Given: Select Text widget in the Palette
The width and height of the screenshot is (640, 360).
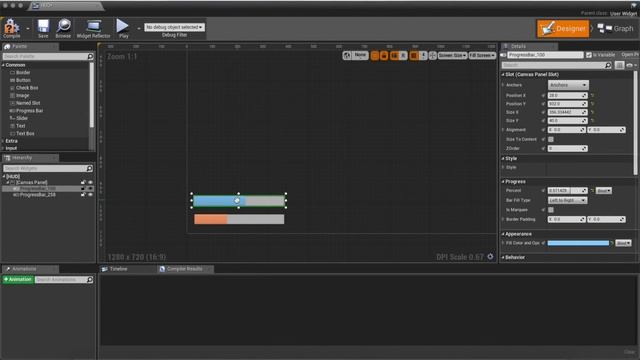Looking at the screenshot, I should [20, 126].
